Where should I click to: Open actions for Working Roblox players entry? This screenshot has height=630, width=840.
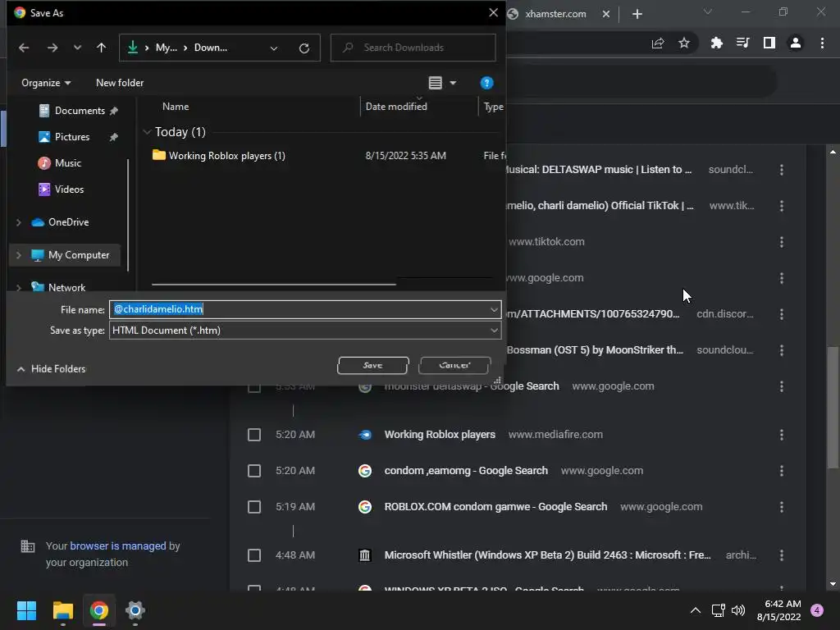(782, 435)
